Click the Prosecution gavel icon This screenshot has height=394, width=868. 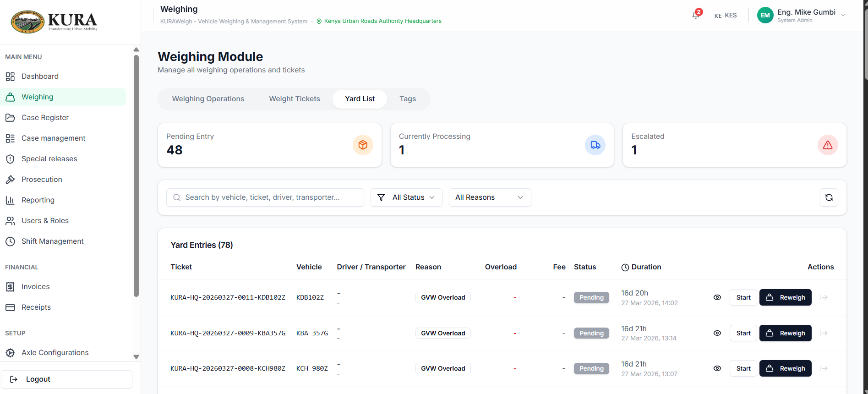(x=10, y=180)
